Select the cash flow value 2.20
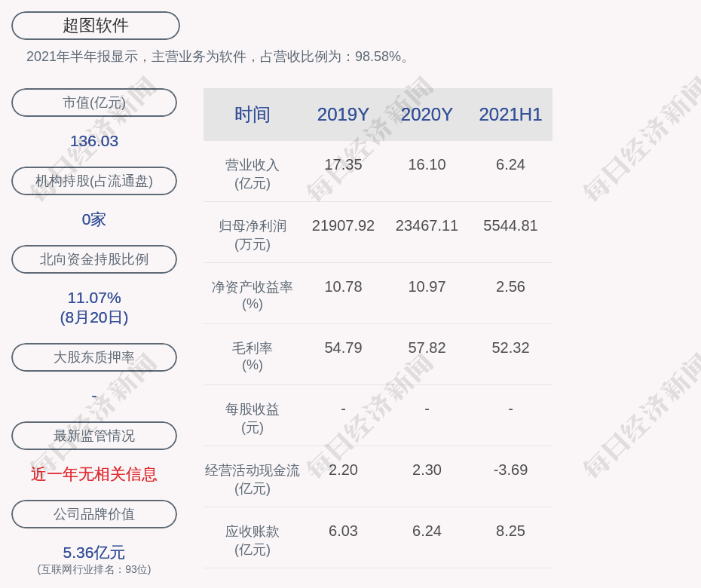This screenshot has height=588, width=701. [343, 470]
